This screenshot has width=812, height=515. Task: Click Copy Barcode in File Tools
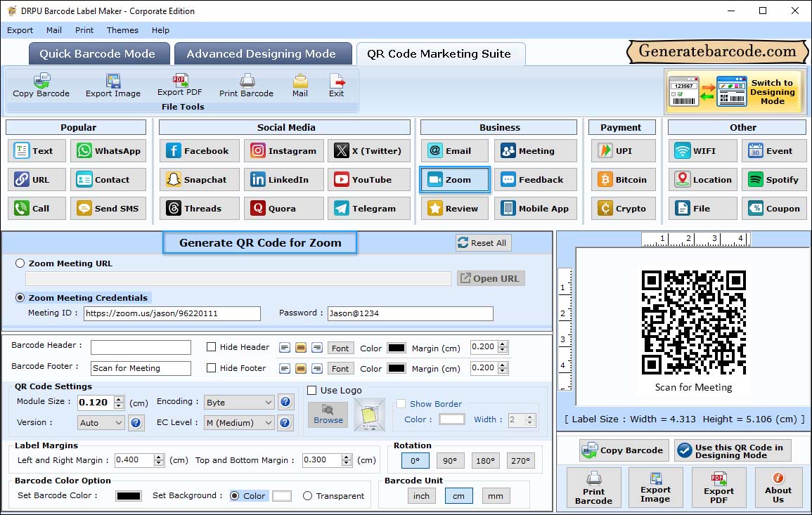click(41, 86)
